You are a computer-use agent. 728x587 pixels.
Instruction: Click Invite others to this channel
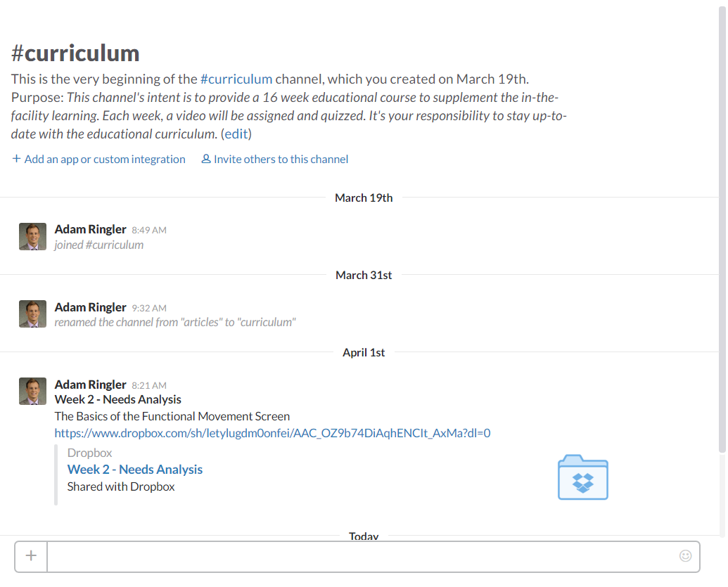280,158
